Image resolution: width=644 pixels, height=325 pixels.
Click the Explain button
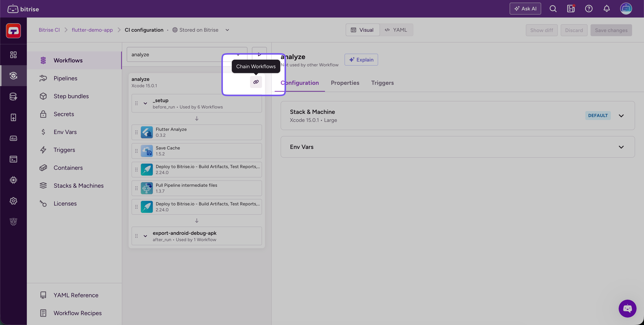pos(361,60)
